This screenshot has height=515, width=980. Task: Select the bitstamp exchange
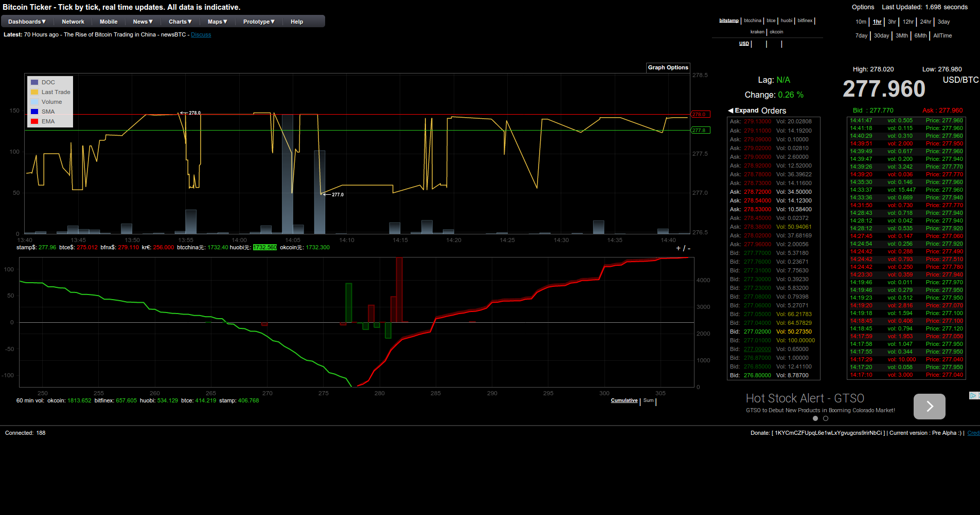click(x=729, y=21)
